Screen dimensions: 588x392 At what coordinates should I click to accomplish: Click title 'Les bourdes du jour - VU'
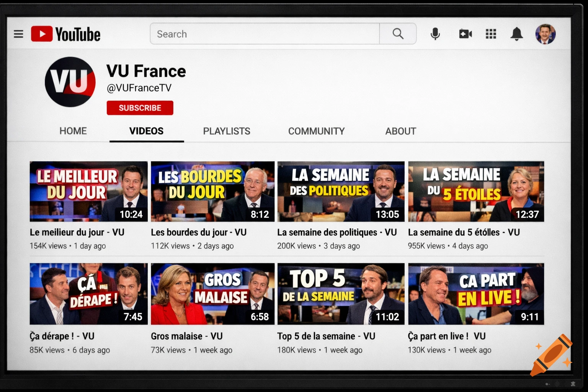coord(199,232)
